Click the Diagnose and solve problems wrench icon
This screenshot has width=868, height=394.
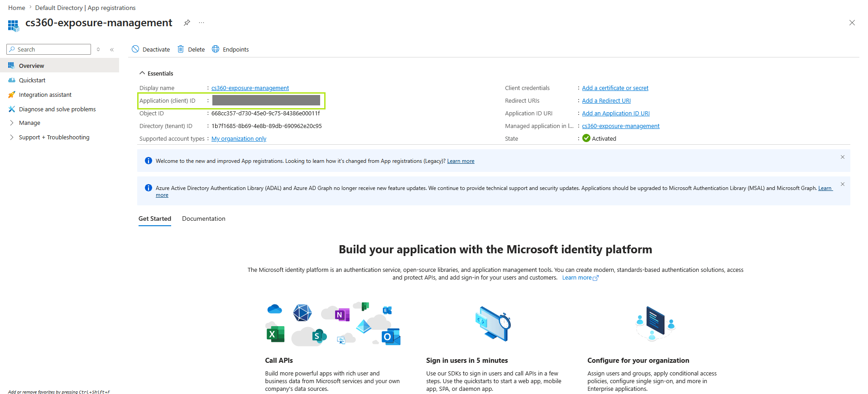coord(12,109)
